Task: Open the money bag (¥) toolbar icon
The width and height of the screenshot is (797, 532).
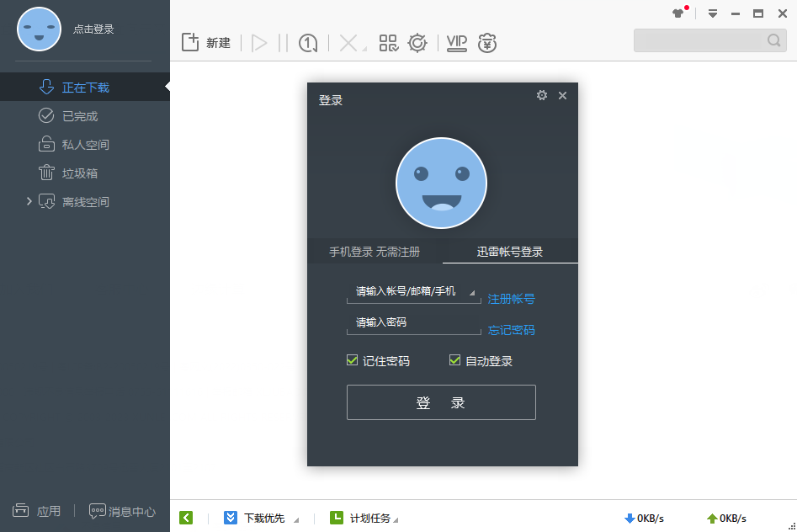Action: coord(488,42)
